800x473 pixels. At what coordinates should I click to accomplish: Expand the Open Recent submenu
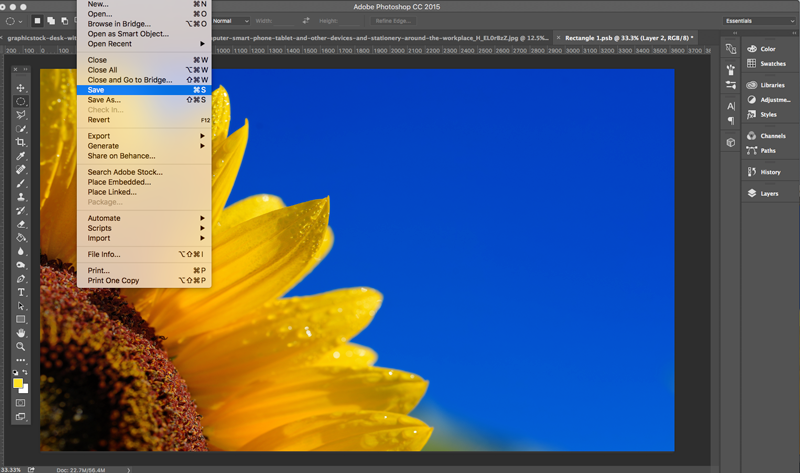tap(144, 44)
